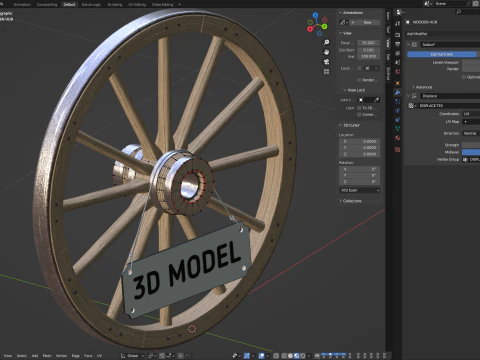This screenshot has width=480, height=360.
Task: Toggle the camera view icon in viewport
Action: pyautogui.click(x=326, y=62)
